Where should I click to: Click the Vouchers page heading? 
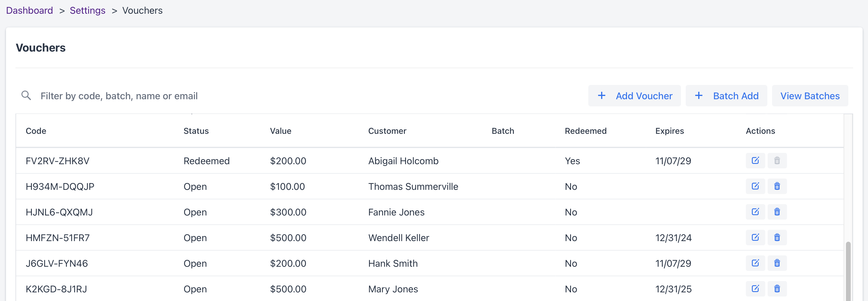pyautogui.click(x=41, y=47)
